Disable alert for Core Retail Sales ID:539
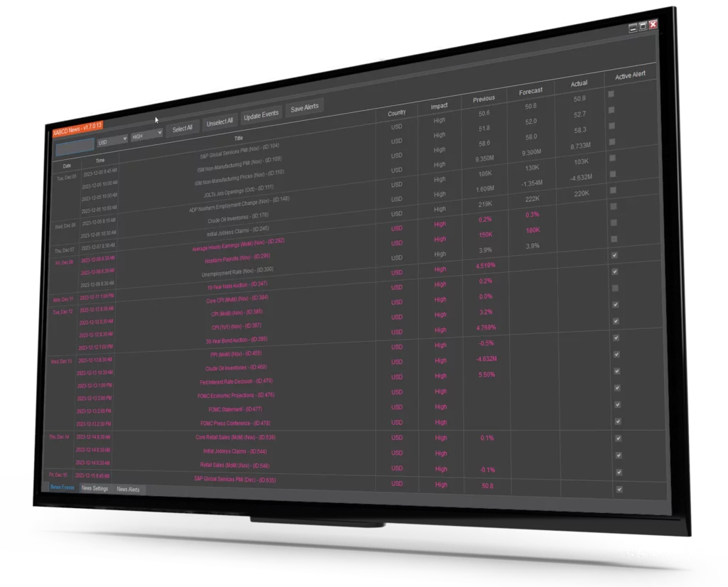The width and height of the screenshot is (728, 587). pos(618,438)
